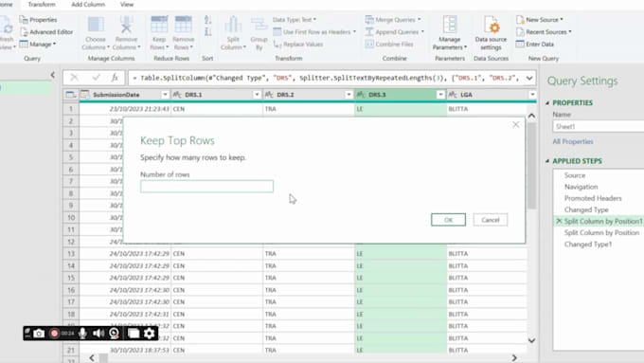Open Append Queries dropdown
Screen dimensions: 644x363
click(395, 31)
